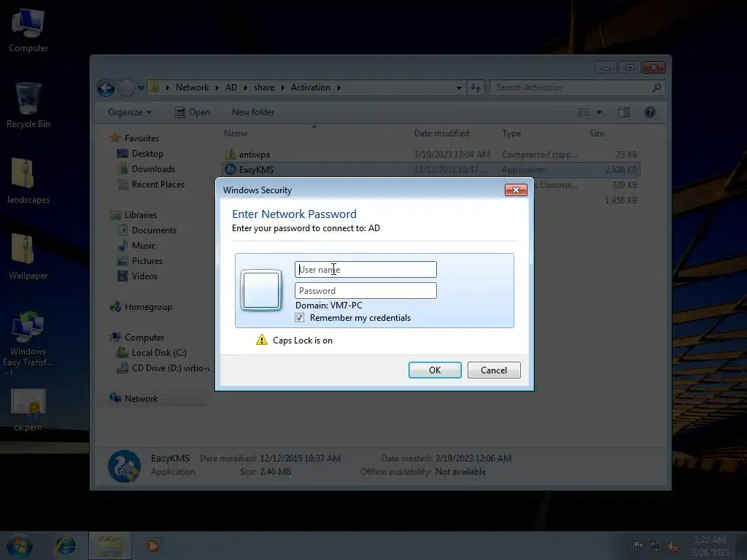The height and width of the screenshot is (560, 747).
Task: Confirm credentials with the OK button
Action: 435,370
